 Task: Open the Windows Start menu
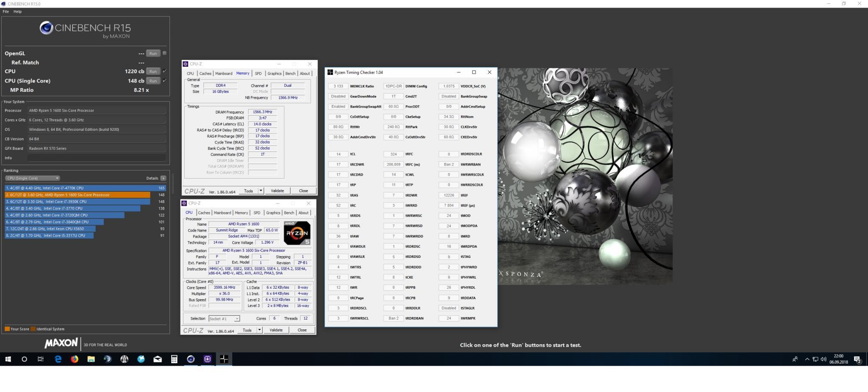coord(8,359)
